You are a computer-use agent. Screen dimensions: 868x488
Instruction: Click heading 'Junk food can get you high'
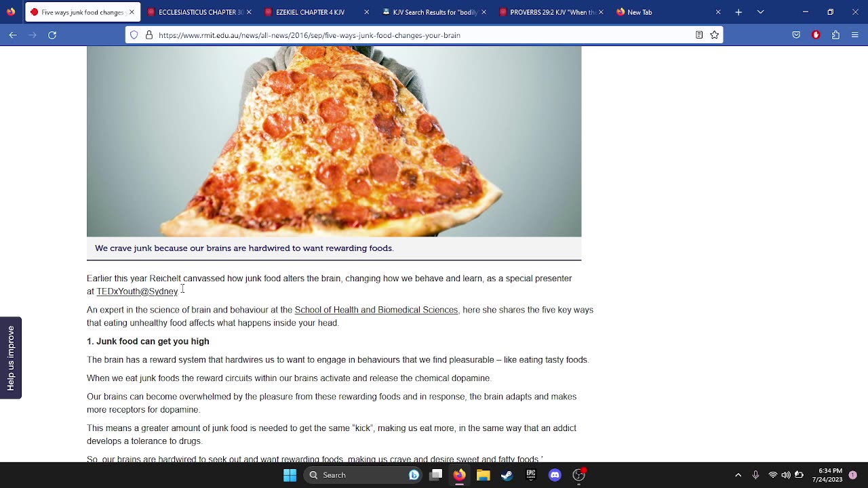(x=148, y=342)
